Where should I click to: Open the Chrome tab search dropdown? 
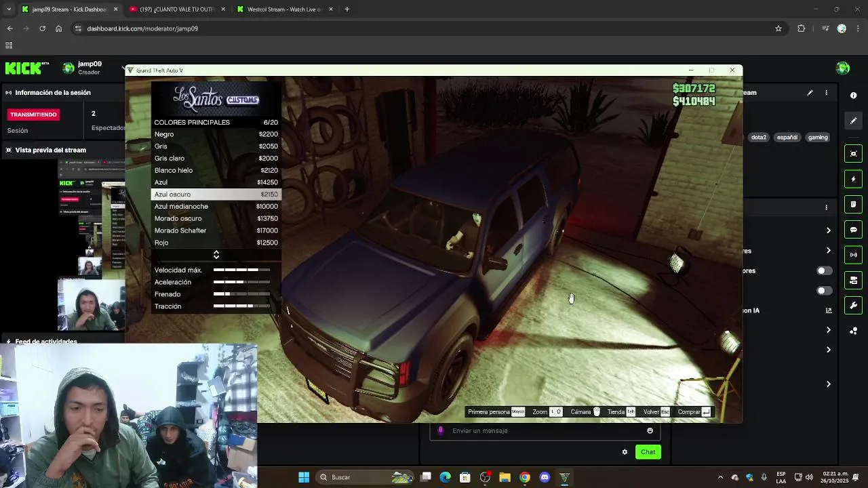coord(9,9)
